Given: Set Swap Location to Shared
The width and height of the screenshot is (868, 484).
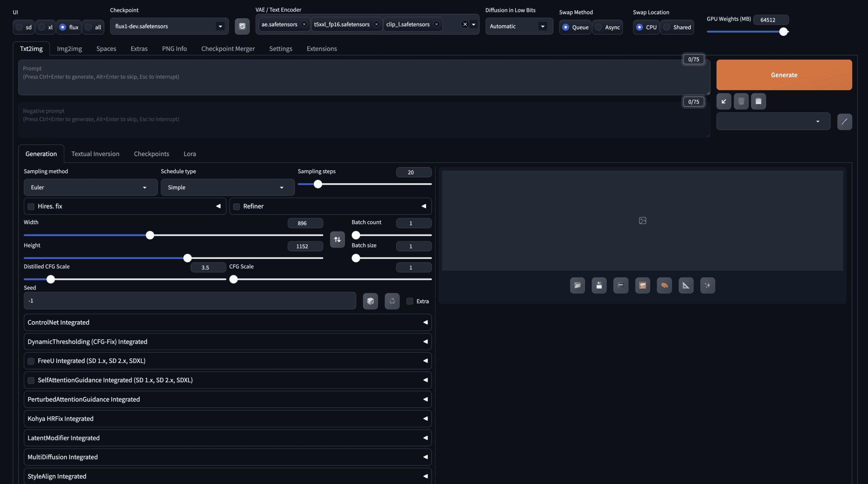Looking at the screenshot, I should tap(677, 27).
